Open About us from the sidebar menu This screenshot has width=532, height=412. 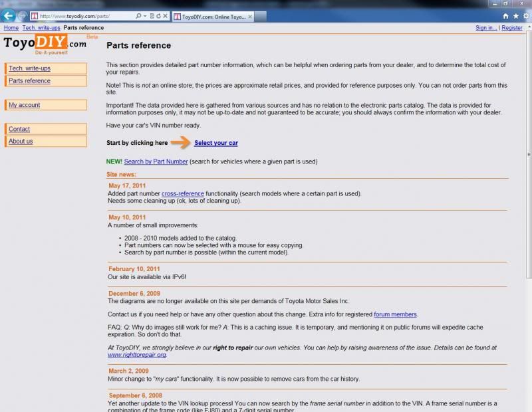click(x=46, y=141)
